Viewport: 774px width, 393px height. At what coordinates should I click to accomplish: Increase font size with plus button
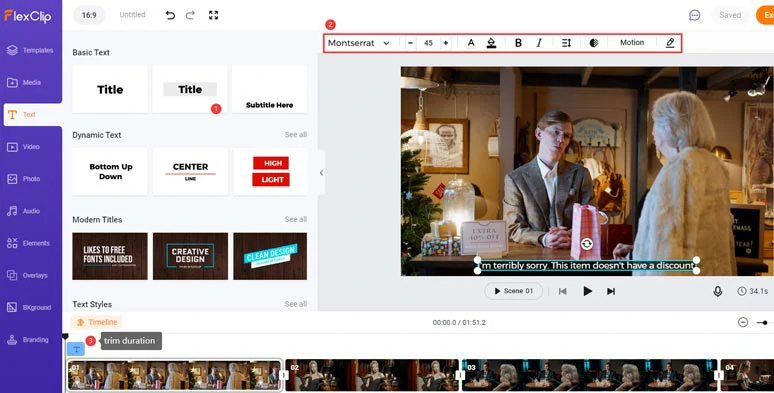(x=446, y=43)
